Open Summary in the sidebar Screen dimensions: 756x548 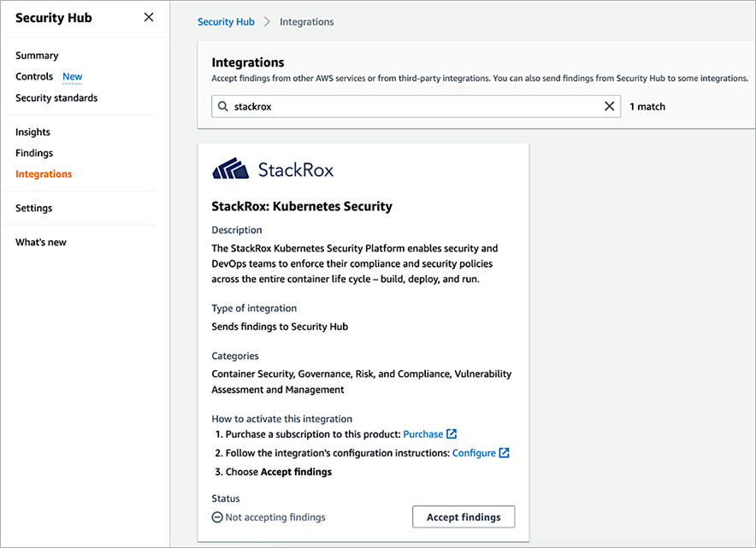[x=37, y=56]
